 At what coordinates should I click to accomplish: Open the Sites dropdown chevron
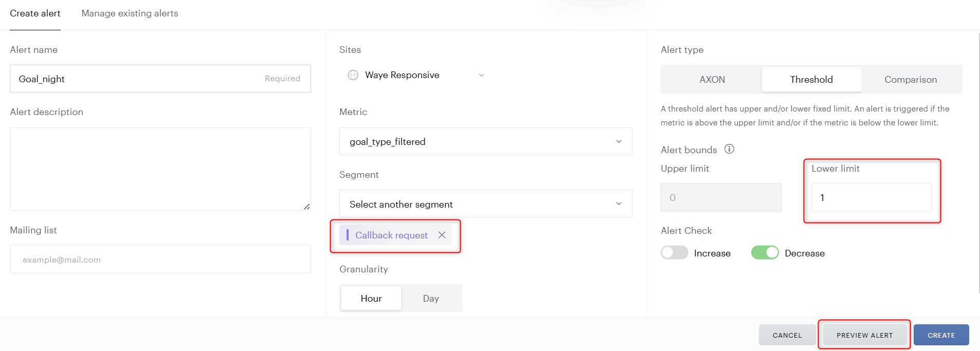pos(481,75)
